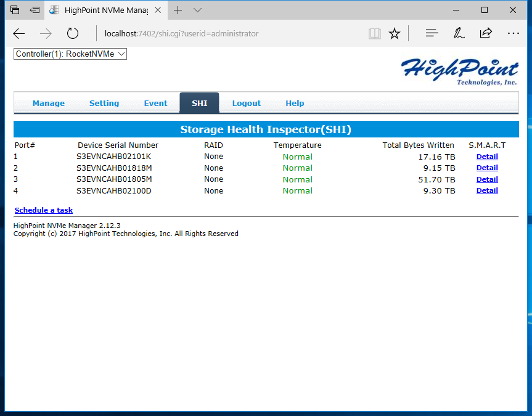Click the 9.30 TB value
Viewport: 532px width, 416px height.
click(439, 190)
